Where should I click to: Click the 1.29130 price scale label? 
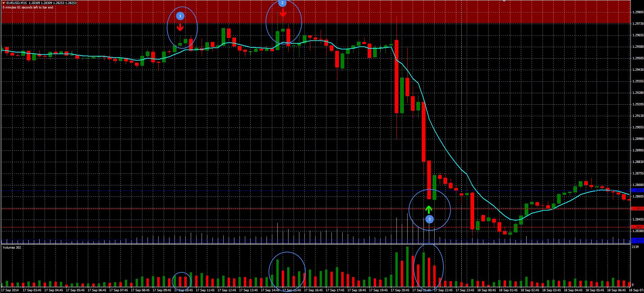click(x=637, y=116)
